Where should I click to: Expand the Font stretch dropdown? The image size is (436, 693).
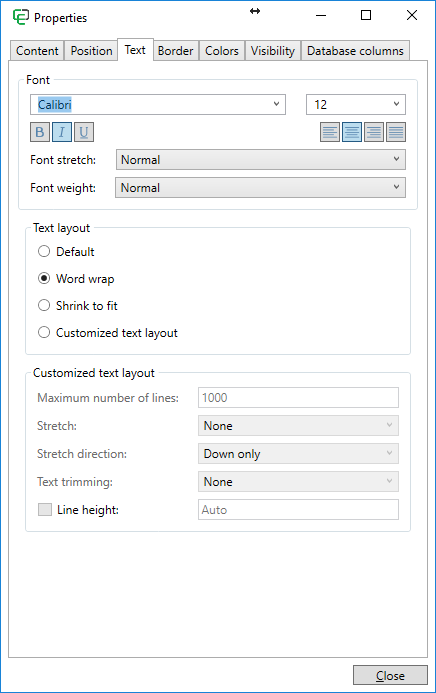261,160
